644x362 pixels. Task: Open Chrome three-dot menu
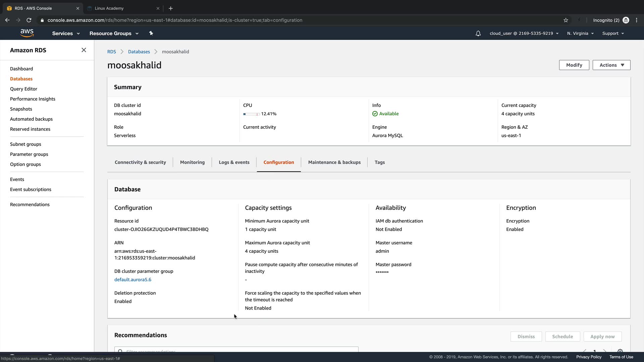(x=637, y=20)
